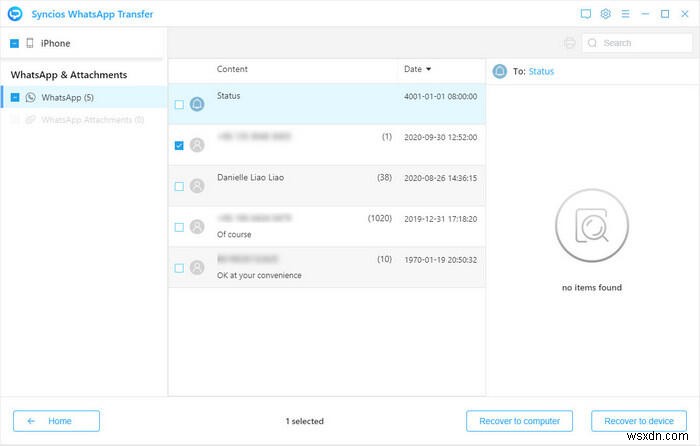700x446 pixels.
Task: Go back with the Home button
Action: pyautogui.click(x=56, y=421)
